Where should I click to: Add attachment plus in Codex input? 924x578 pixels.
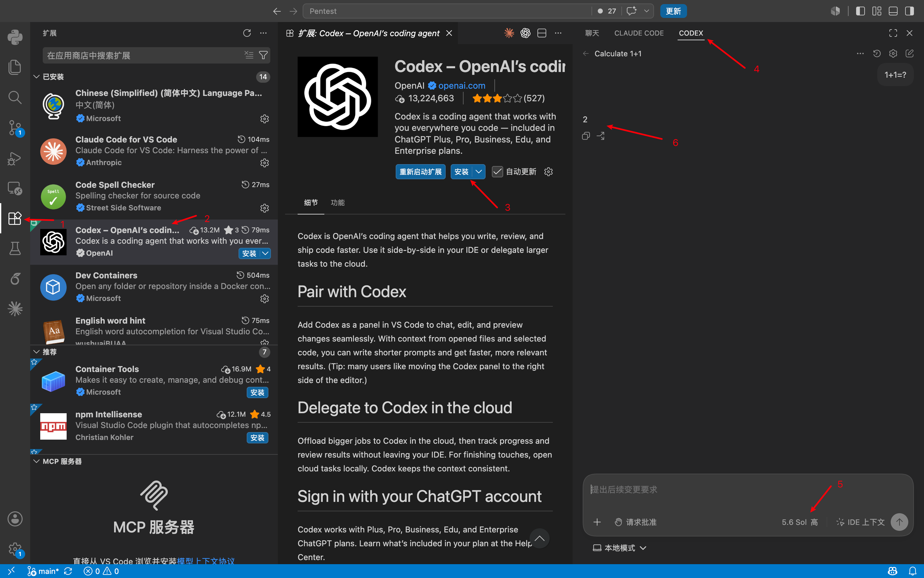click(x=597, y=522)
